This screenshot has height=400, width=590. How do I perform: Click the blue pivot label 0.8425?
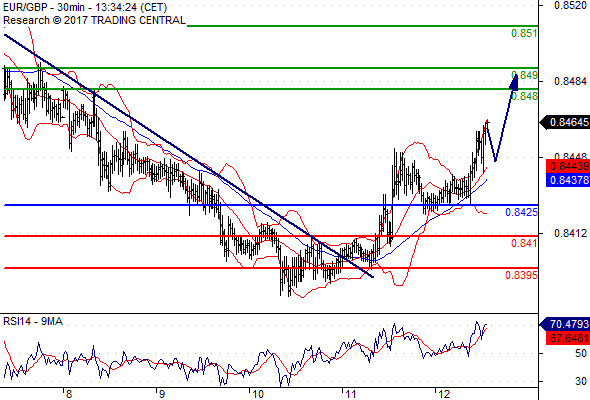(521, 212)
